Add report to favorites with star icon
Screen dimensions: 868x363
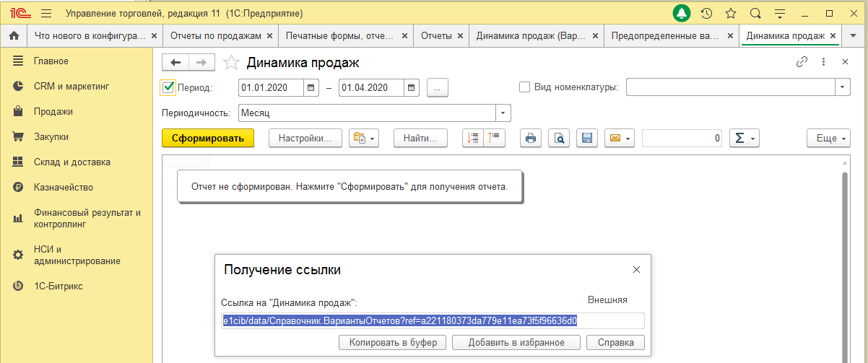click(x=231, y=63)
